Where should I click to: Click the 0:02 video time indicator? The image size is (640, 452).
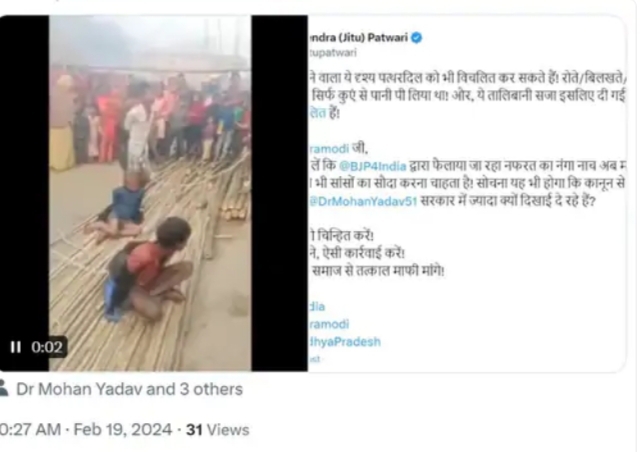tap(47, 347)
